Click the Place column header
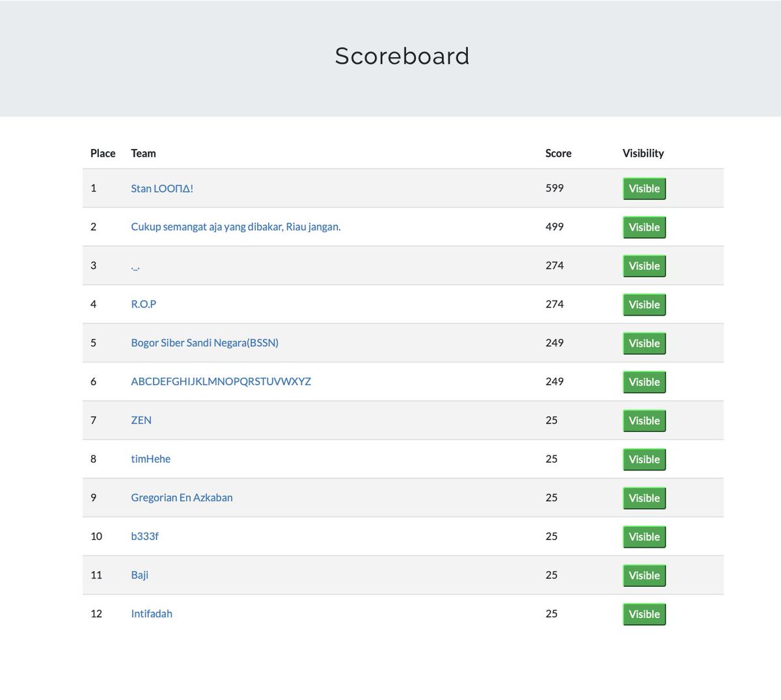The height and width of the screenshot is (700, 781). [x=103, y=154]
